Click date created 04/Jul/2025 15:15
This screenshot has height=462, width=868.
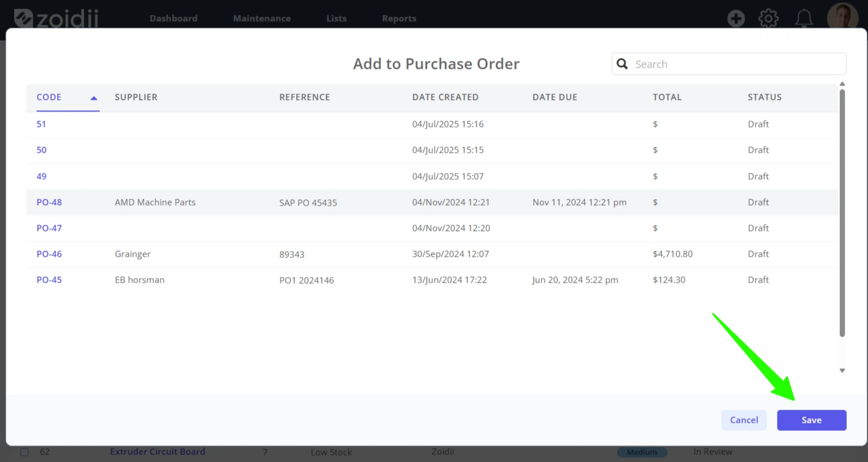click(448, 150)
